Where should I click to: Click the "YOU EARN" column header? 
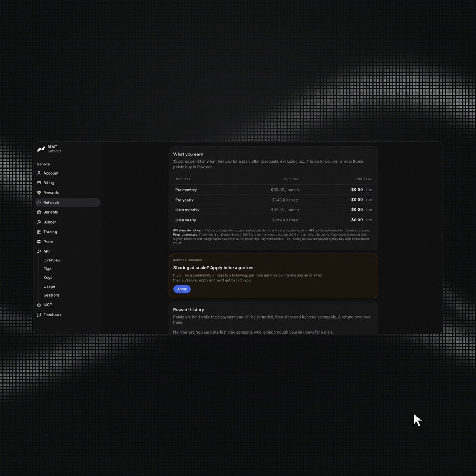(364, 179)
